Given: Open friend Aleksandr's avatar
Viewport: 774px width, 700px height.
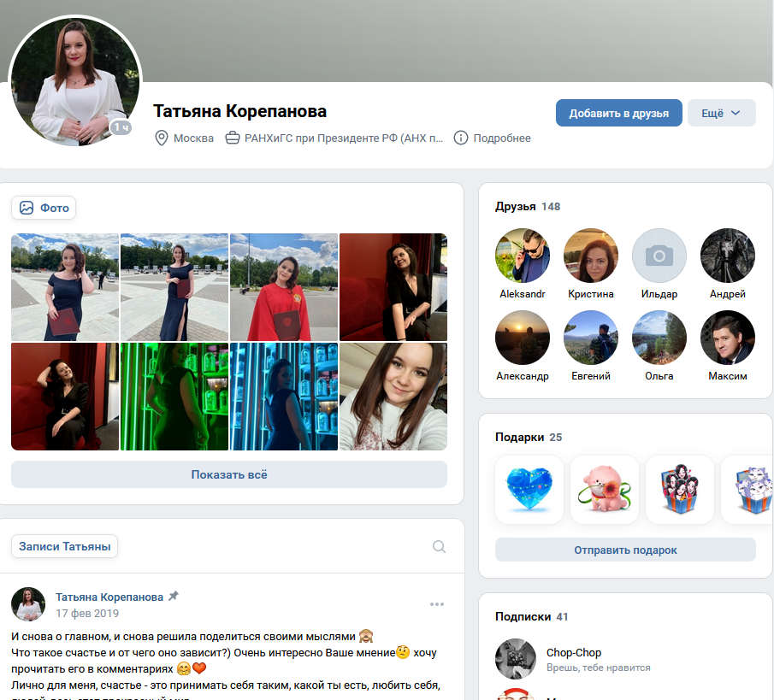Looking at the screenshot, I should pyautogui.click(x=523, y=256).
